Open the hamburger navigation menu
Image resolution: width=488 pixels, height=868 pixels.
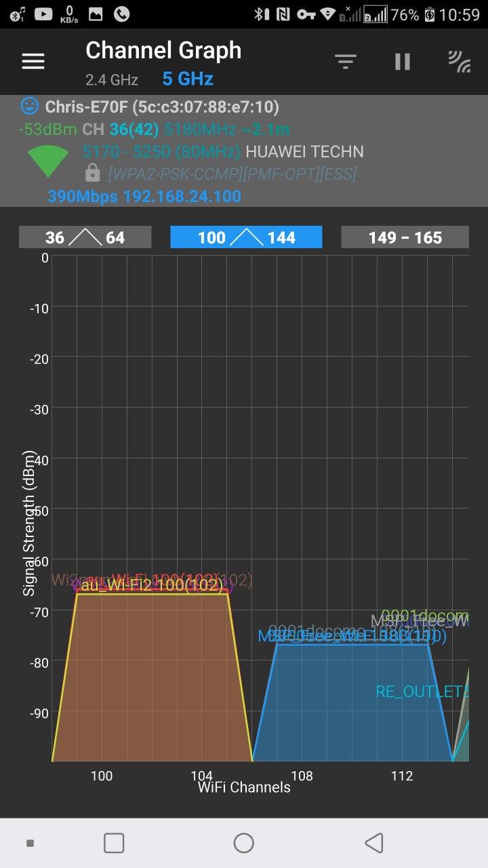[33, 62]
